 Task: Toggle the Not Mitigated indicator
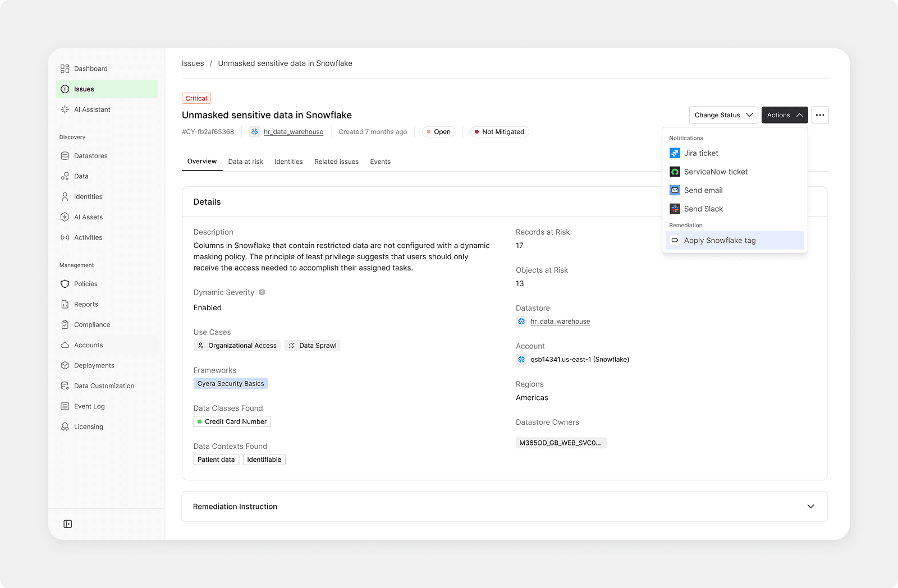point(499,131)
